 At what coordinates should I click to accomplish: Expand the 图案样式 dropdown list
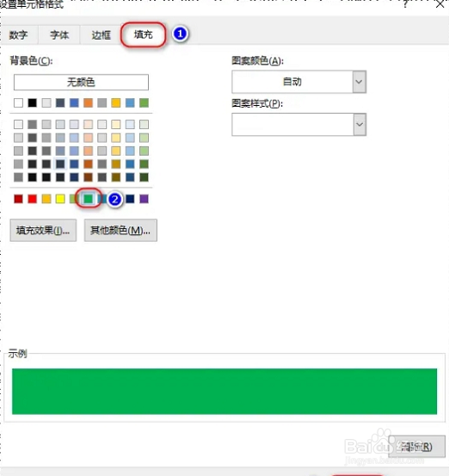(298, 125)
